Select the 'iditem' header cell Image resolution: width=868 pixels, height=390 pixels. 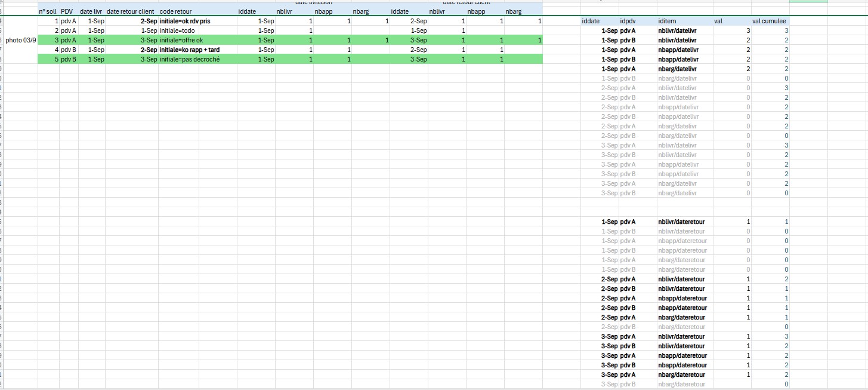coord(667,21)
